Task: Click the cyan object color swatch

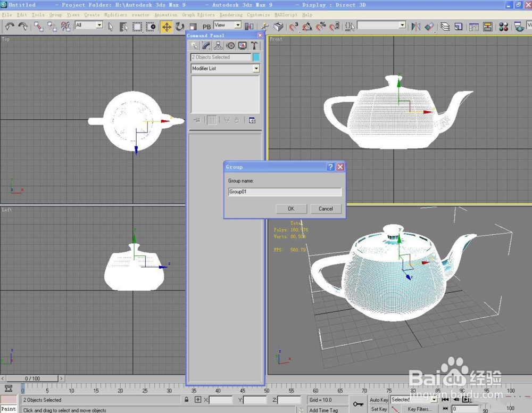Action: click(256, 57)
